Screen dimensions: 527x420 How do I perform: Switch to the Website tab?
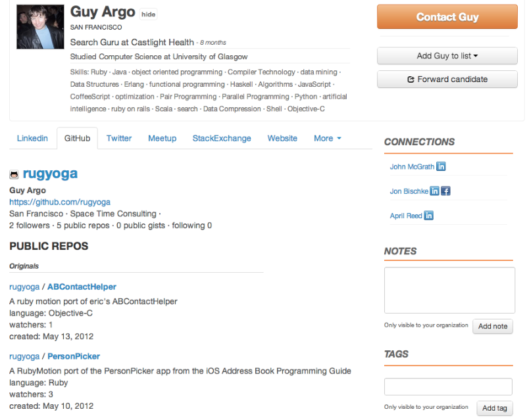tap(282, 138)
